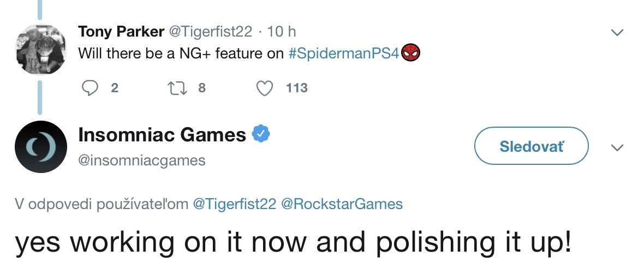Open the @RockstarGames mention link
This screenshot has height=268, width=644.
(x=341, y=204)
